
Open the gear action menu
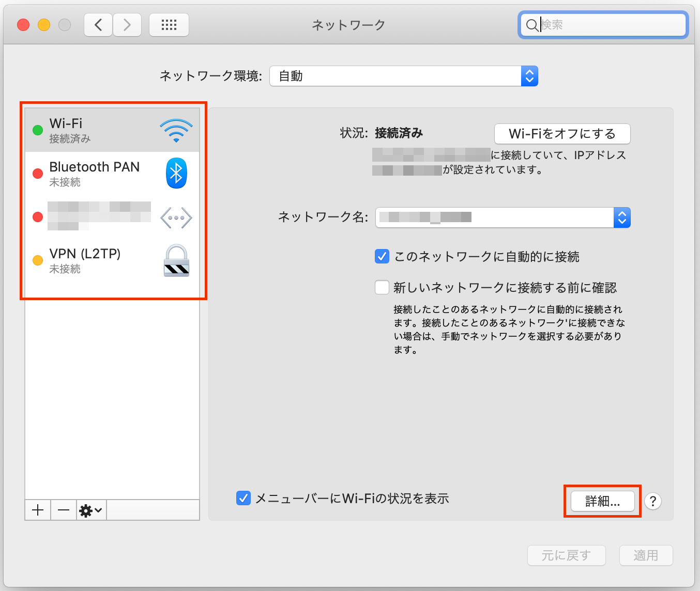[91, 510]
